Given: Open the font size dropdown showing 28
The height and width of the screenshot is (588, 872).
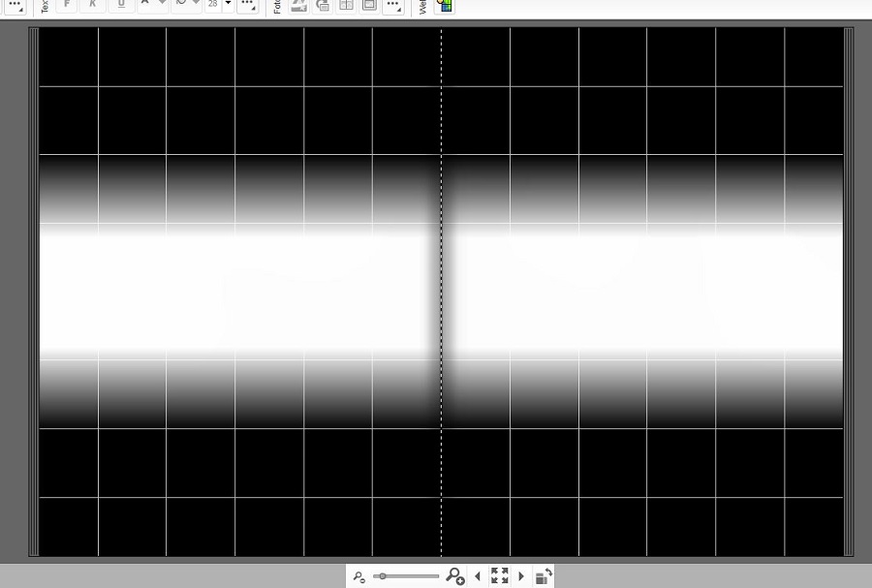Looking at the screenshot, I should (x=228, y=5).
